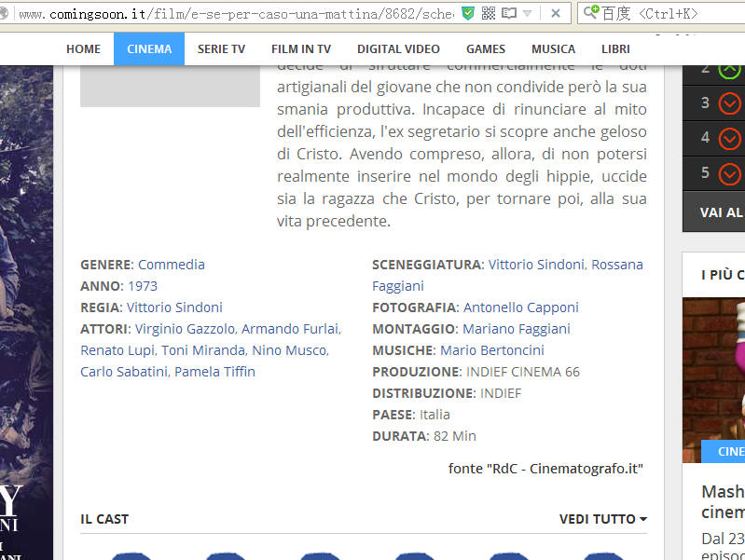
Task: Click the sidebar animated film thumbnail
Action: pyautogui.click(x=713, y=380)
